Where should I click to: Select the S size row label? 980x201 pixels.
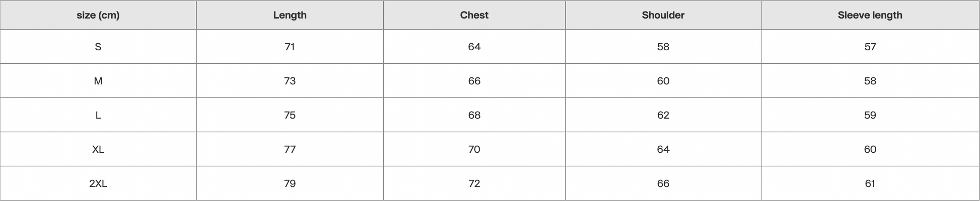(98, 47)
